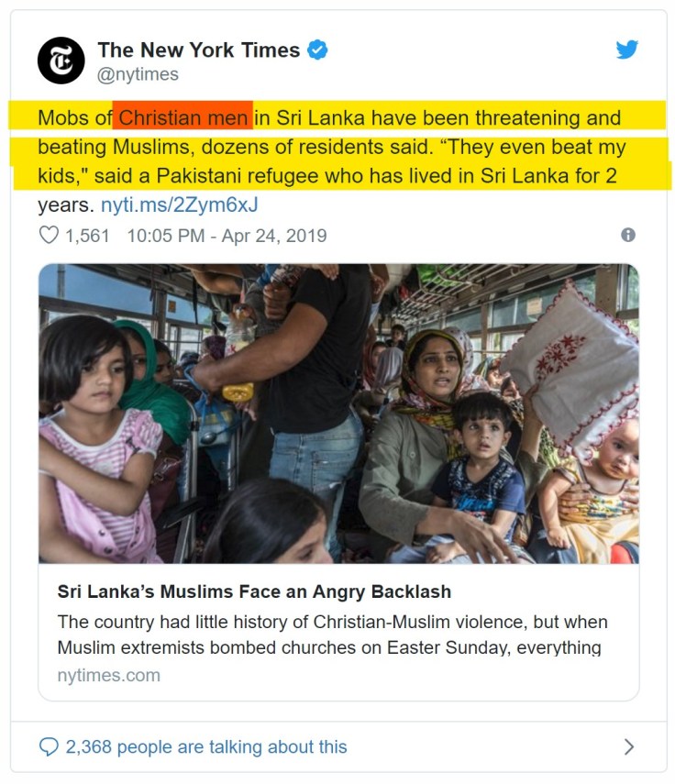Click The New York Times profile avatar

(61, 61)
